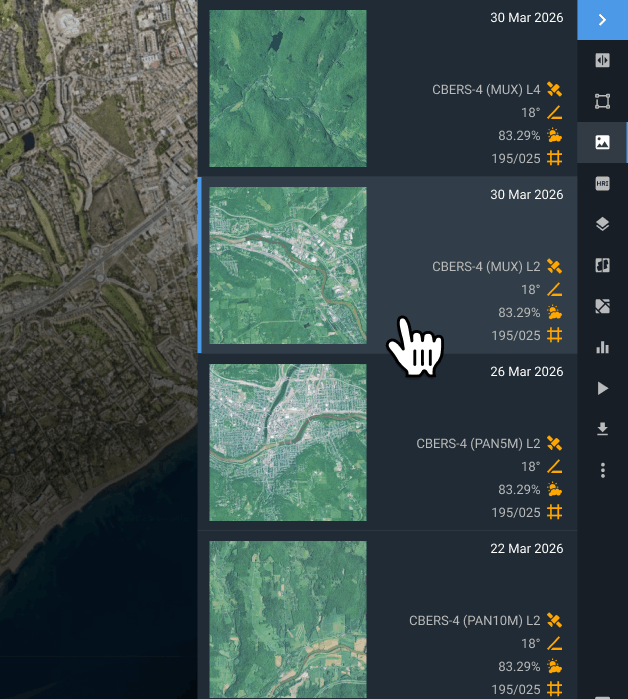
Task: Click the CBERS-4 (PAN5M) L2 label
Action: click(x=478, y=444)
